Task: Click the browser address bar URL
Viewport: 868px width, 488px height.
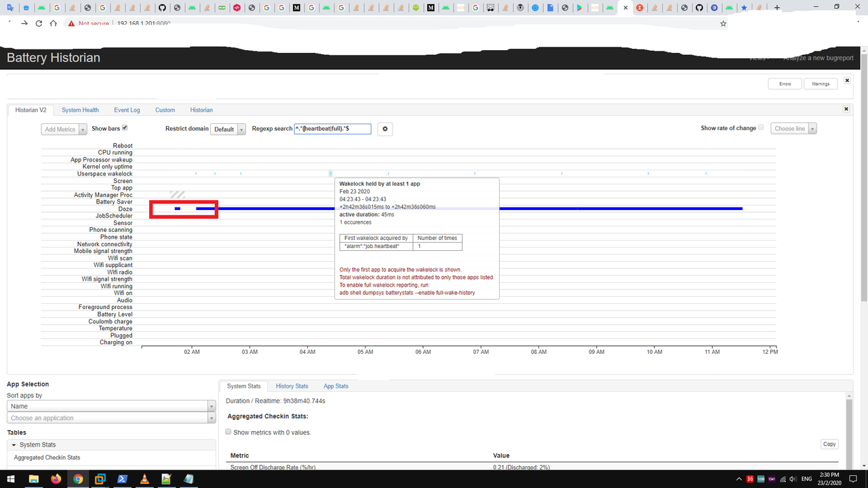Action: pyautogui.click(x=143, y=23)
